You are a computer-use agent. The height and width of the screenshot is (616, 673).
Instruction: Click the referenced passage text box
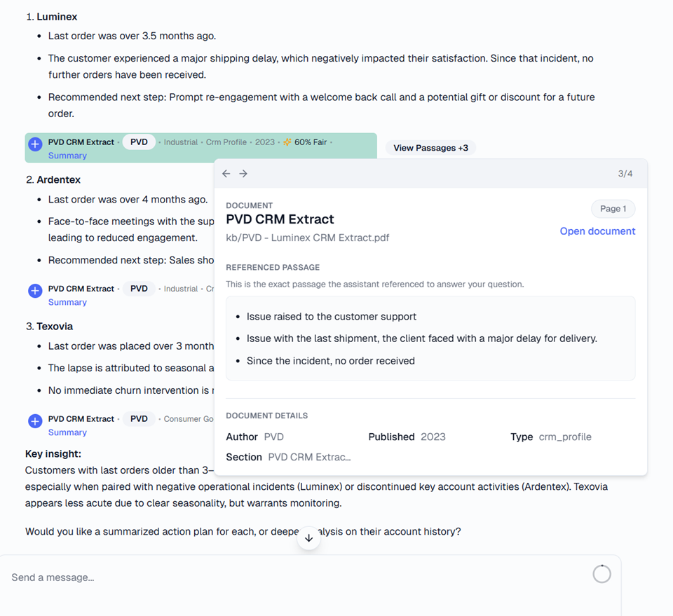pyautogui.click(x=430, y=338)
